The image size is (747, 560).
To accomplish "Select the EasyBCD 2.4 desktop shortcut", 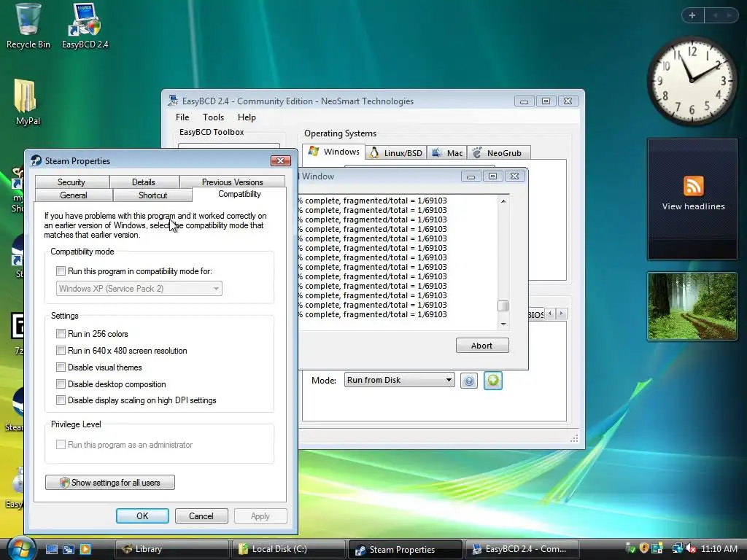I will (85, 26).
